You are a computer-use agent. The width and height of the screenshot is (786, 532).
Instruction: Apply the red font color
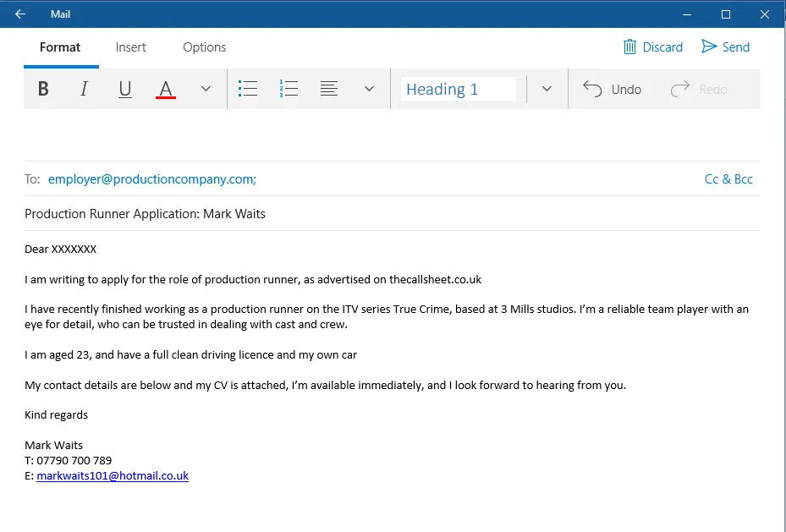[x=165, y=88]
